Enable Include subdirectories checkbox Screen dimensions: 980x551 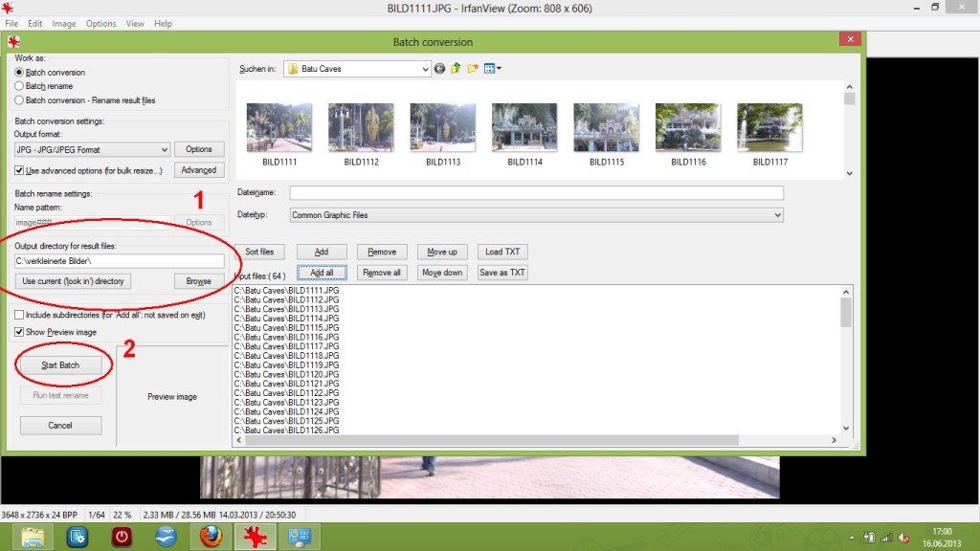(19, 315)
